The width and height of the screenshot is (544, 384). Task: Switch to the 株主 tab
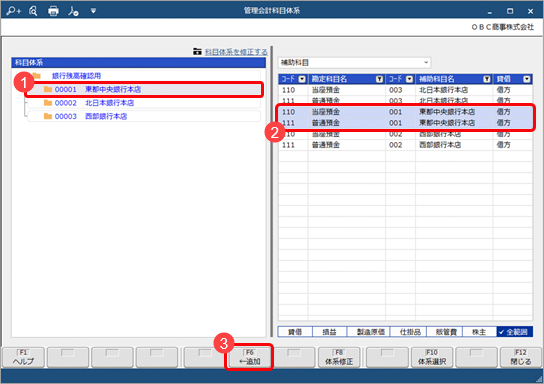tap(479, 332)
